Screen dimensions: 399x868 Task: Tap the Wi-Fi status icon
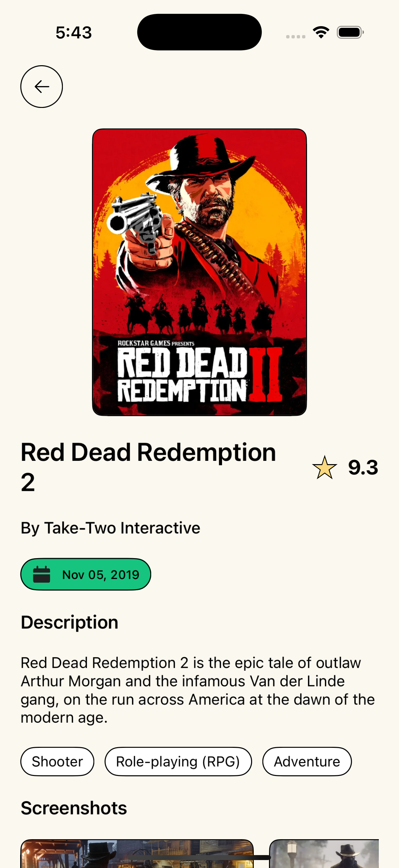click(x=321, y=32)
